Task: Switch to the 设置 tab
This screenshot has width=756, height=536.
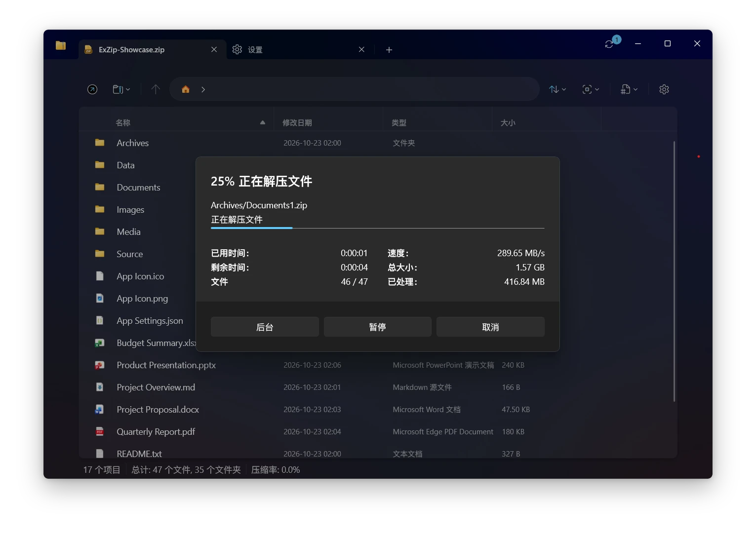Action: pyautogui.click(x=300, y=49)
